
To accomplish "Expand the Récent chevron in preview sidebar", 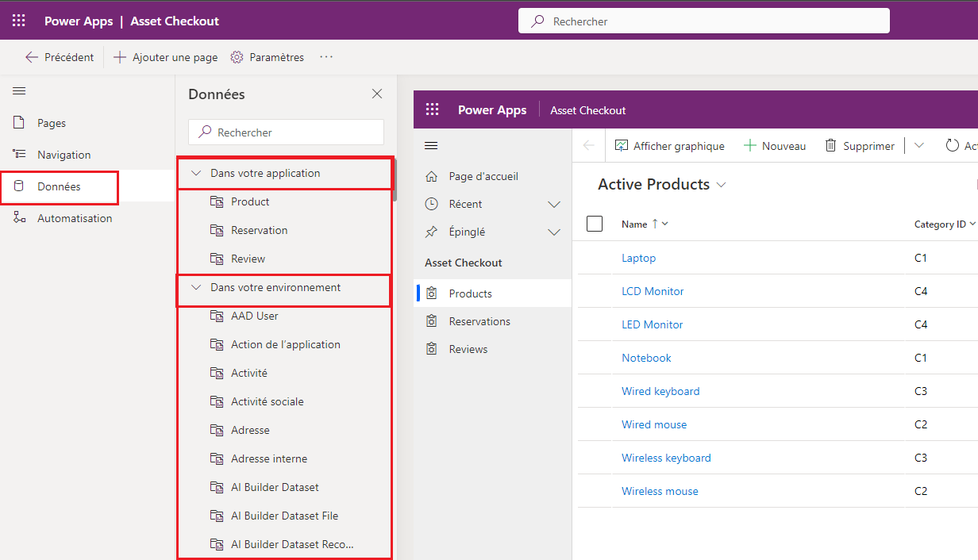I will coord(554,205).
